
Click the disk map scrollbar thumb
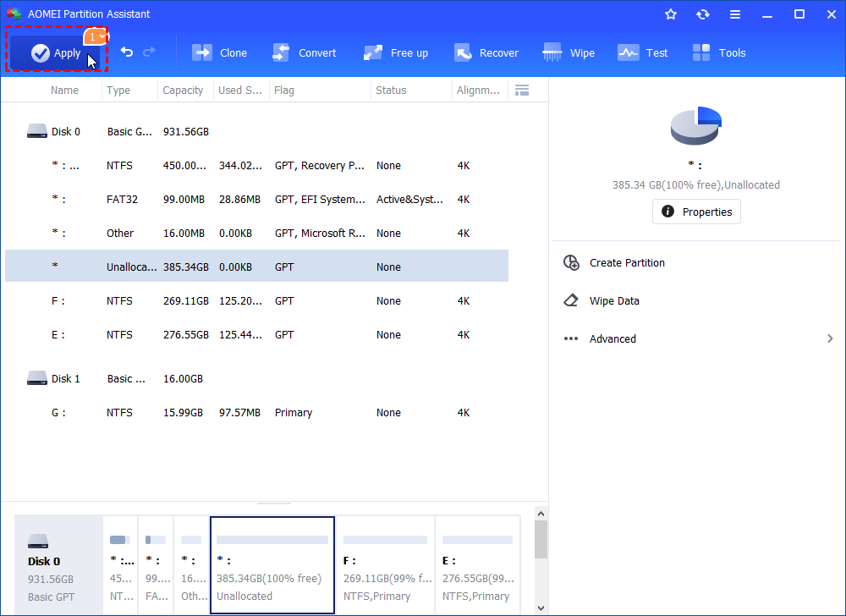pyautogui.click(x=541, y=539)
